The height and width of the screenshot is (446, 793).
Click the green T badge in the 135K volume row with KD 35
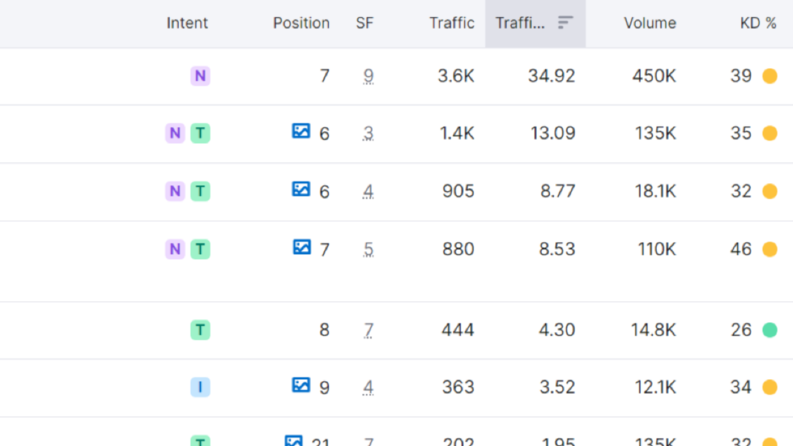coord(200,133)
